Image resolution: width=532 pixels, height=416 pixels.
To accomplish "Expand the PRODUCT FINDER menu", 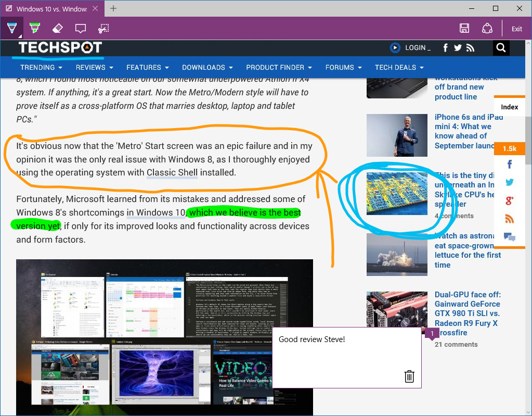I will pyautogui.click(x=279, y=67).
